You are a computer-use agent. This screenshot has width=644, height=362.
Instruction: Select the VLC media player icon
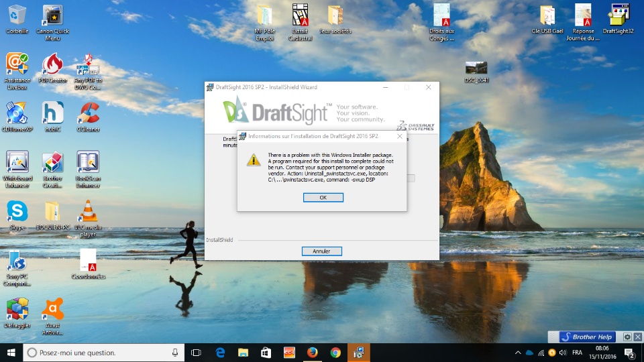coord(88,219)
